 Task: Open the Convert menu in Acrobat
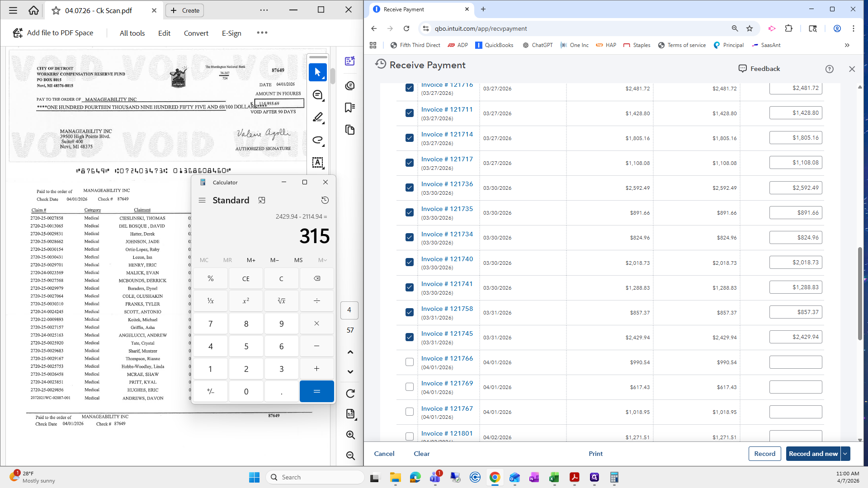[196, 33]
